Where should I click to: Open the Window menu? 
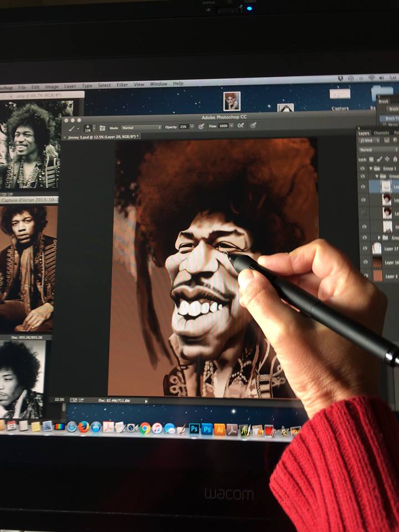click(x=158, y=84)
